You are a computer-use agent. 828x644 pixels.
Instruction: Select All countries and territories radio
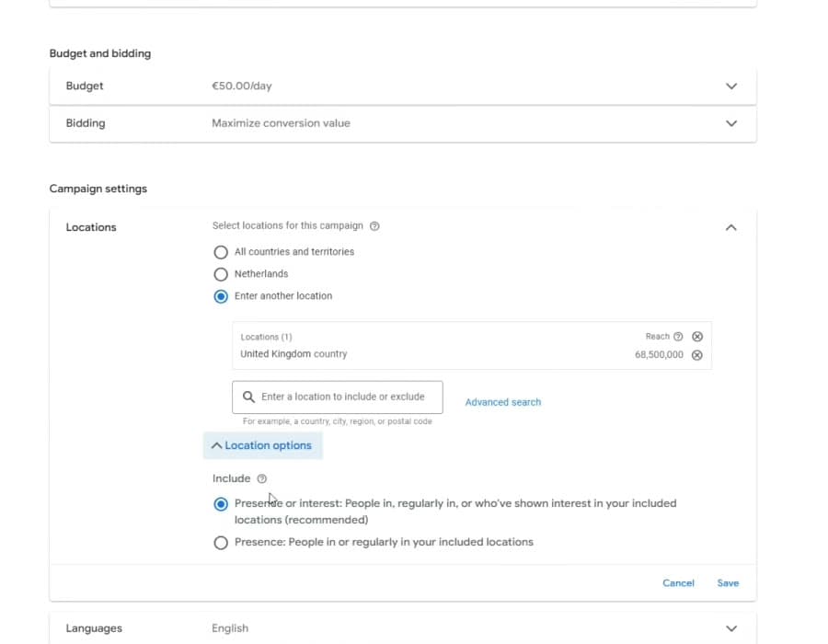tap(221, 252)
